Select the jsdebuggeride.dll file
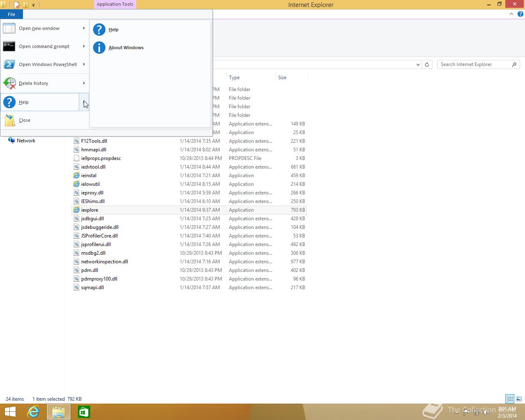This screenshot has width=525, height=420. 100,227
